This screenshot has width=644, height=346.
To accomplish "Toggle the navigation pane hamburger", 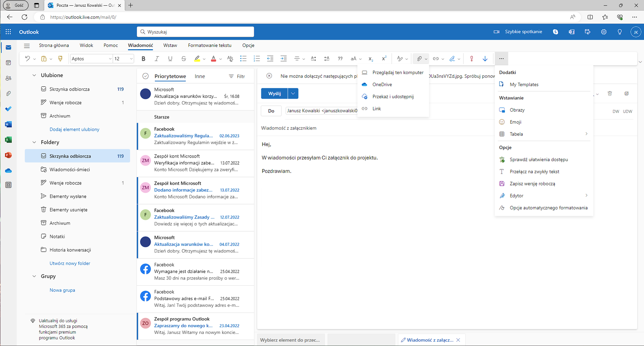I will [27, 46].
